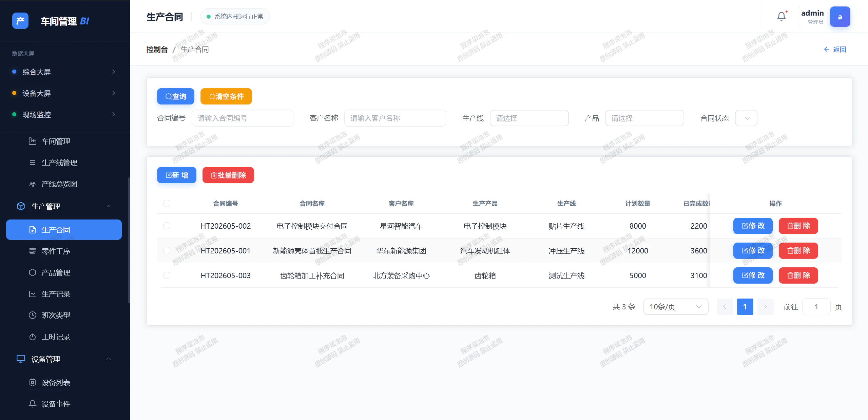868x420 pixels.
Task: Click 已完成数 column header
Action: click(696, 204)
